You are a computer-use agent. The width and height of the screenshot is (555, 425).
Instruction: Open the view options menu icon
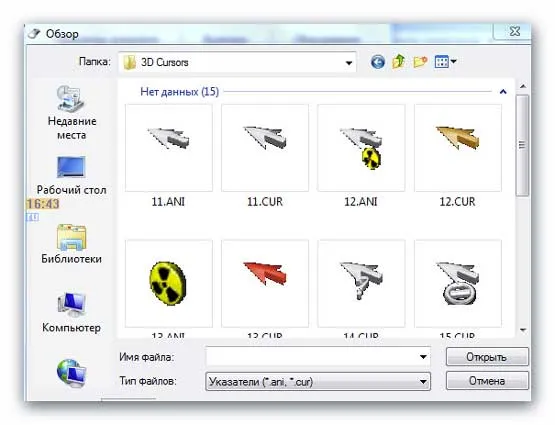(x=445, y=62)
